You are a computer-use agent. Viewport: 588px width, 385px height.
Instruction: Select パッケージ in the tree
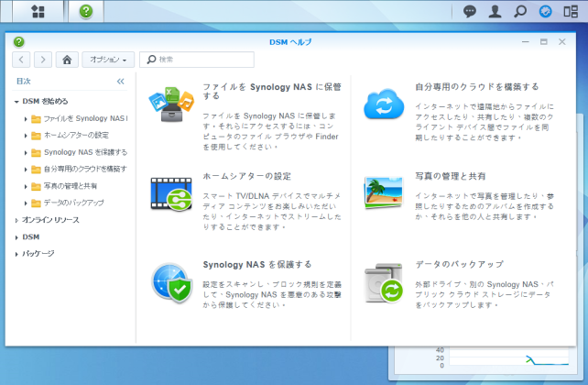(38, 254)
